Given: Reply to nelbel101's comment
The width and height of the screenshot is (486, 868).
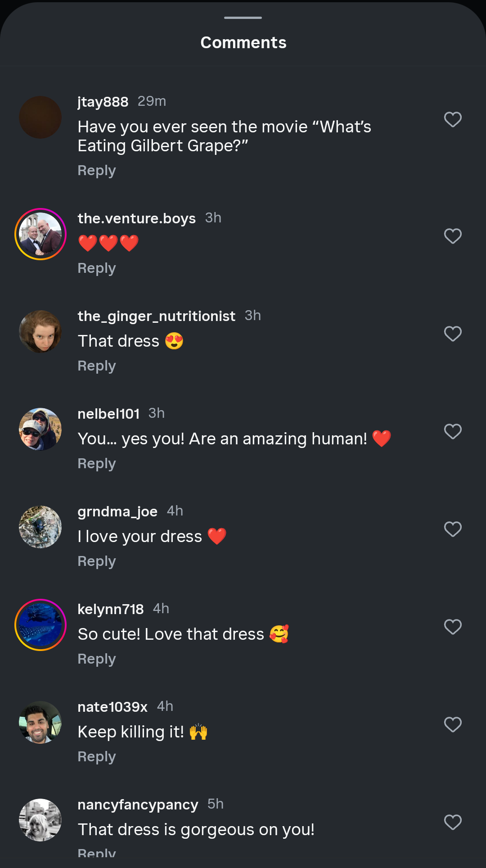Looking at the screenshot, I should 97,464.
